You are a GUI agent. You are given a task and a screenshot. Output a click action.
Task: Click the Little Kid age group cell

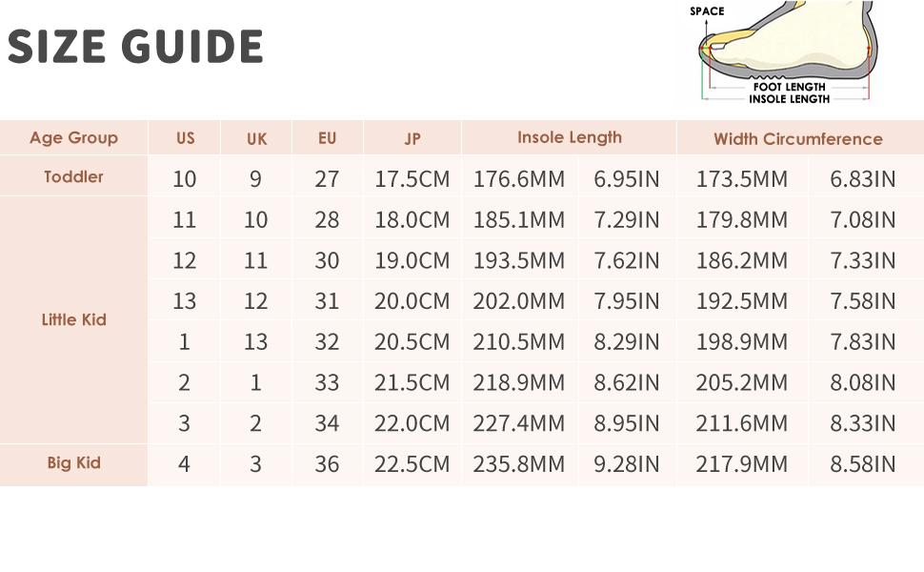pyautogui.click(x=73, y=320)
